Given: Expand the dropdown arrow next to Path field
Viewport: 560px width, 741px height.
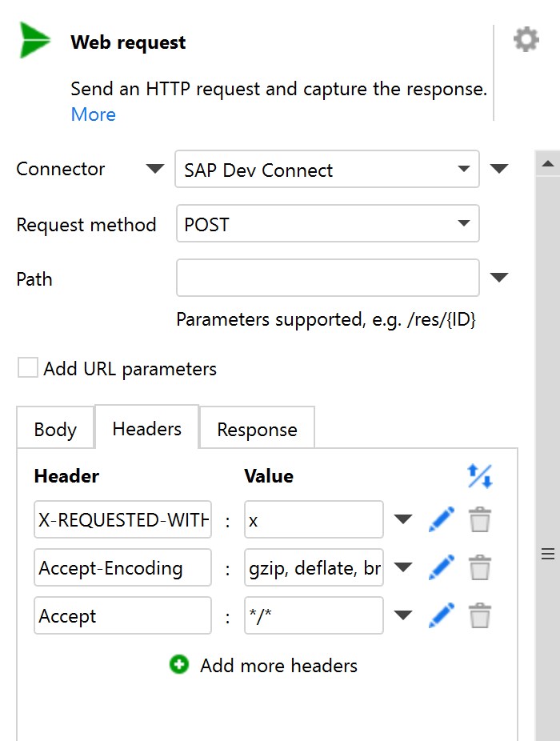Looking at the screenshot, I should point(499,277).
